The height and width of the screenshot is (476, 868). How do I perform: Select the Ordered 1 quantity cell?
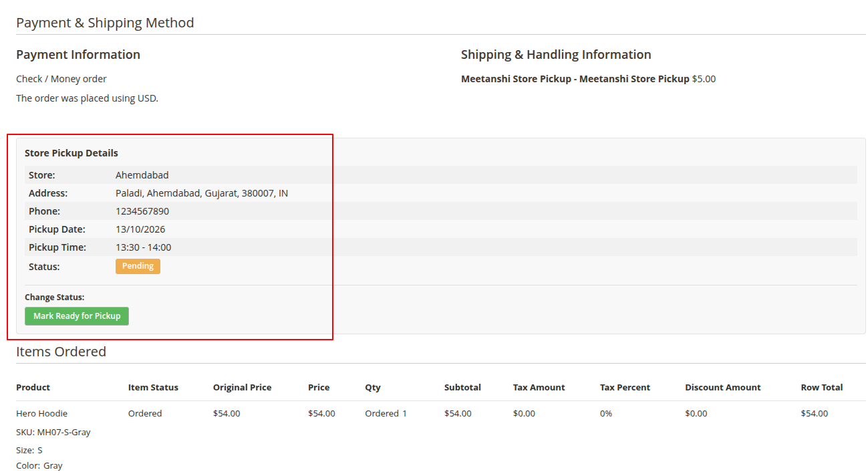[x=386, y=414]
